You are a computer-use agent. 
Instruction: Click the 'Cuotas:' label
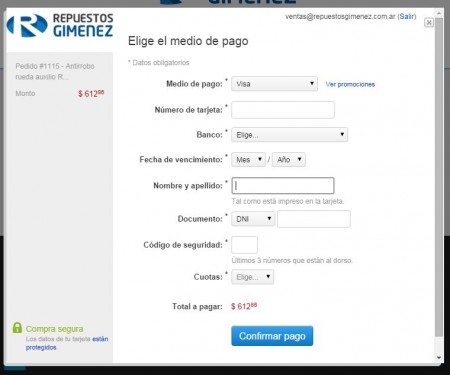point(208,277)
